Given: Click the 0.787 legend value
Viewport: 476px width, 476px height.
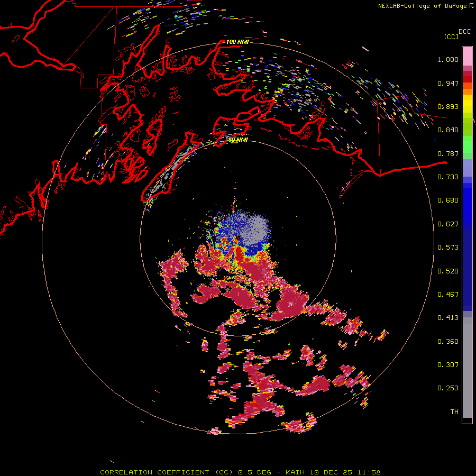Looking at the screenshot, I should click(448, 153).
